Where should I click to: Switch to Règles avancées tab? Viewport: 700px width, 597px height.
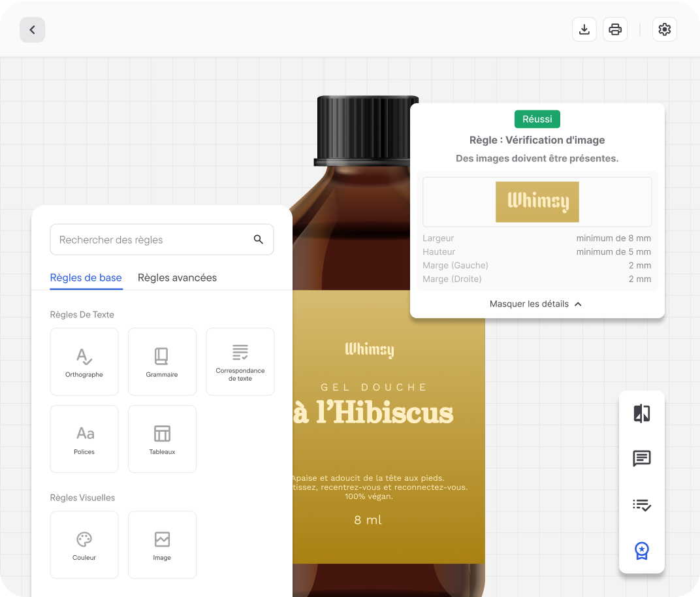[177, 278]
